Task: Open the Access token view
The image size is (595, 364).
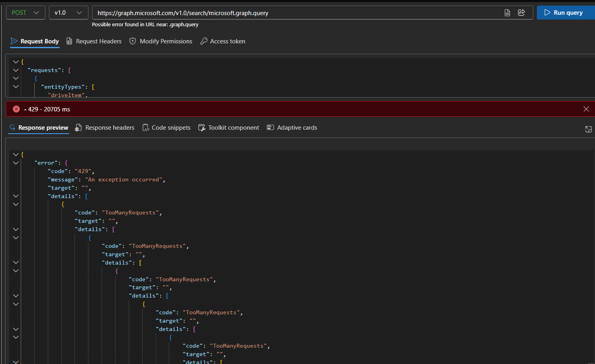Action: click(x=223, y=41)
